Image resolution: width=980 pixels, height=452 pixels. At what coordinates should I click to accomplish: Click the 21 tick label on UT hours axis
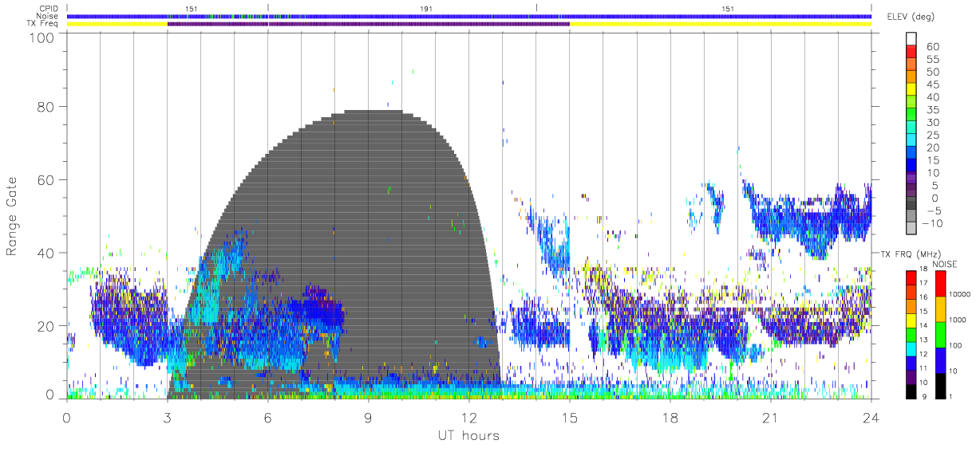770,417
